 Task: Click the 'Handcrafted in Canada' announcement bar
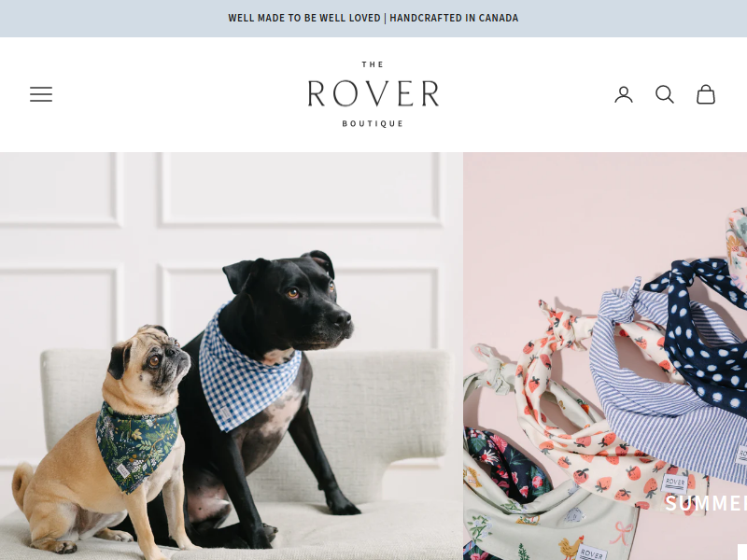pyautogui.click(x=373, y=18)
